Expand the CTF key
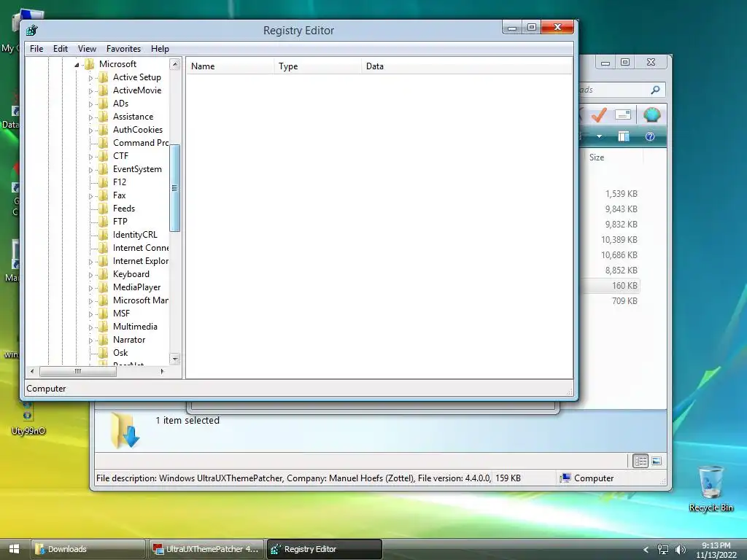The height and width of the screenshot is (560, 747). [90, 157]
